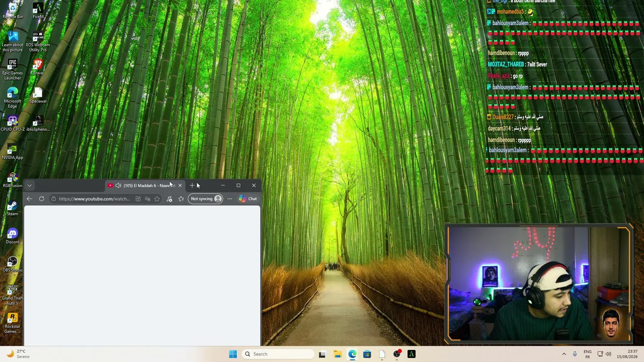The width and height of the screenshot is (644, 362).
Task: Click the taskbar Search box
Action: click(x=278, y=354)
